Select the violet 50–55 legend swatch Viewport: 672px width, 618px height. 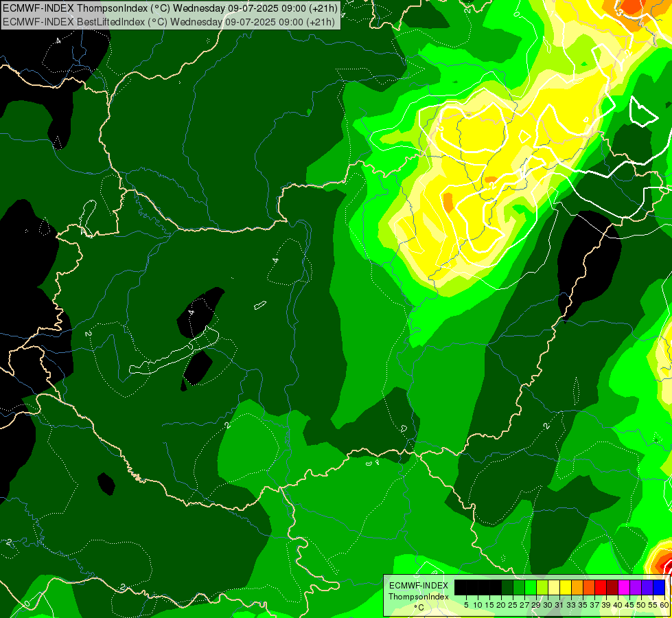tap(647, 588)
